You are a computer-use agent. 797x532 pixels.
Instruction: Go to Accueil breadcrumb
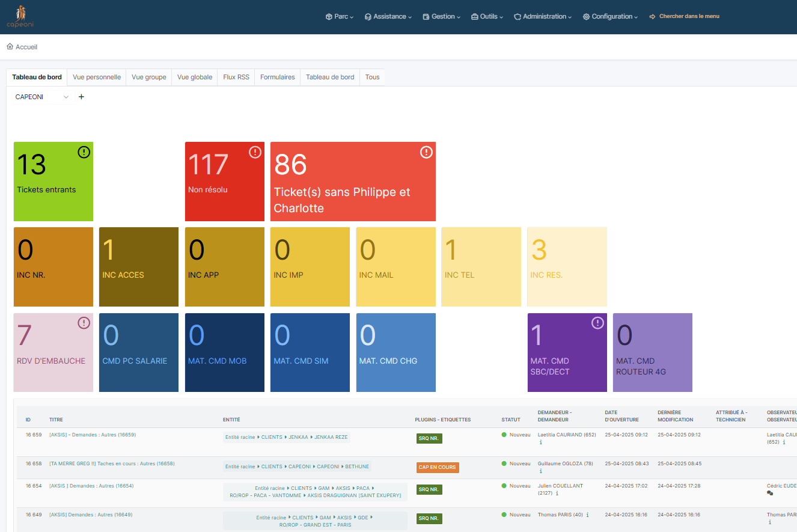[26, 47]
